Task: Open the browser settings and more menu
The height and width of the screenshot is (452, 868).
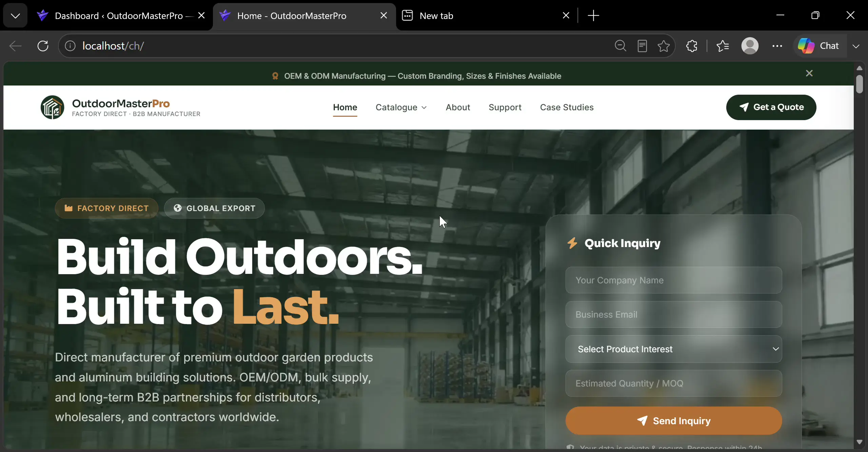Action: point(777,46)
